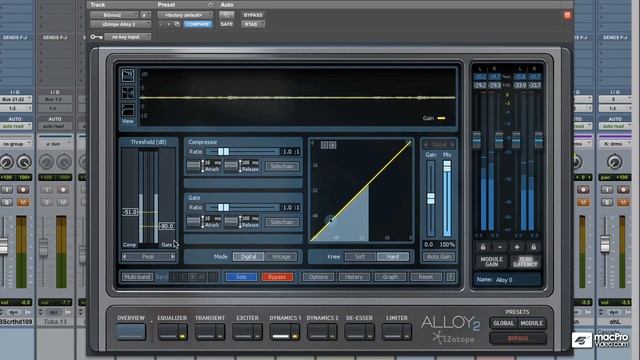Viewport: 640px width, 360px height.
Task: Solo the rightmost Pro Tools mixer channel
Action: (607, 202)
